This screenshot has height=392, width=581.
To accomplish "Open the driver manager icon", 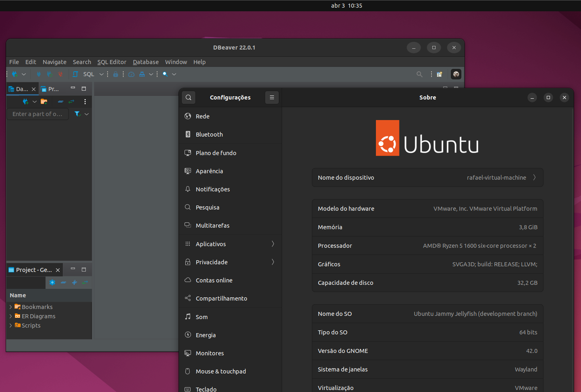I will click(142, 75).
